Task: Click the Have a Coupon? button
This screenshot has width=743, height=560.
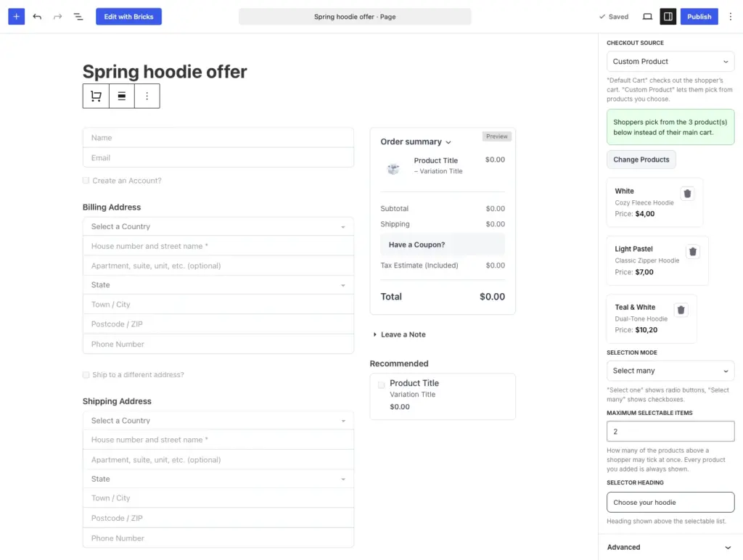Action: pyautogui.click(x=442, y=245)
